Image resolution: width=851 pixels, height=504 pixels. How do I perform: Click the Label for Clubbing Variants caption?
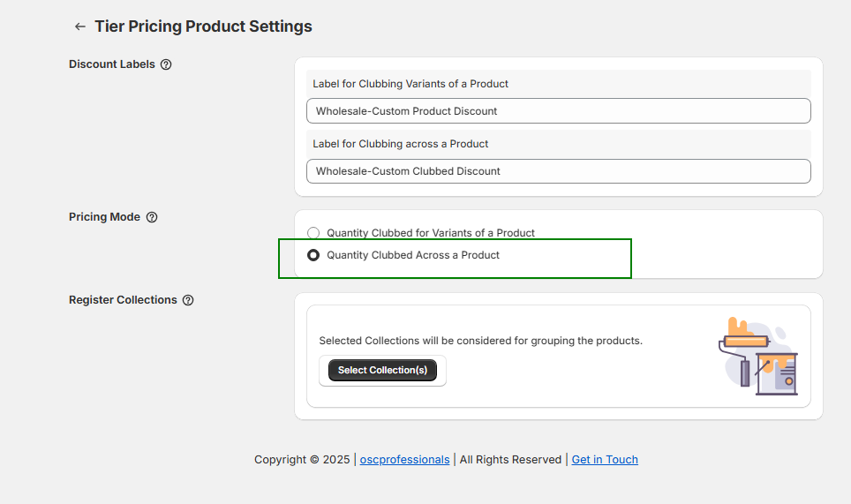pos(410,84)
